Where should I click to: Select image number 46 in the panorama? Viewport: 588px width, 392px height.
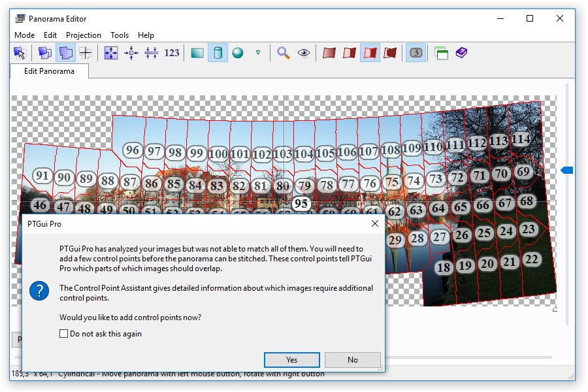click(40, 205)
